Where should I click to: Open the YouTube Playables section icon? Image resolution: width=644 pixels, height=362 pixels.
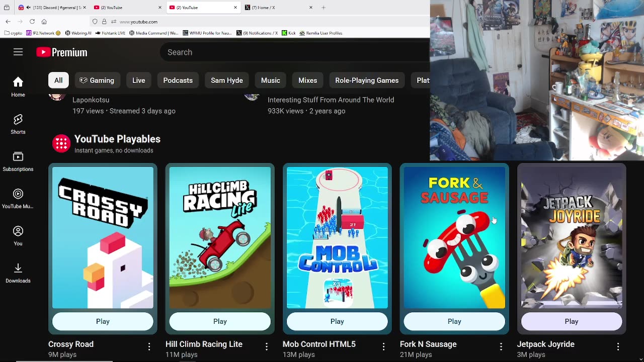click(61, 144)
